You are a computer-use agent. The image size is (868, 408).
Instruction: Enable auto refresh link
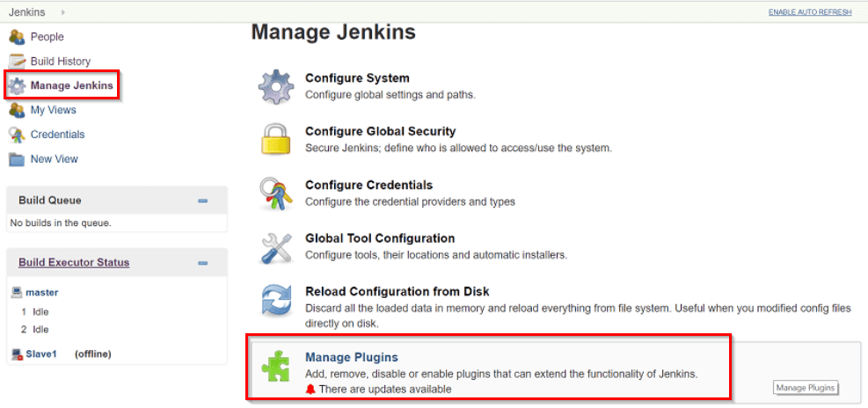(810, 12)
